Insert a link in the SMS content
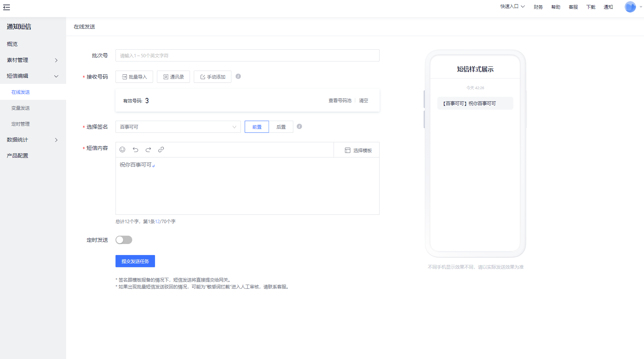644x359 pixels. pyautogui.click(x=161, y=150)
